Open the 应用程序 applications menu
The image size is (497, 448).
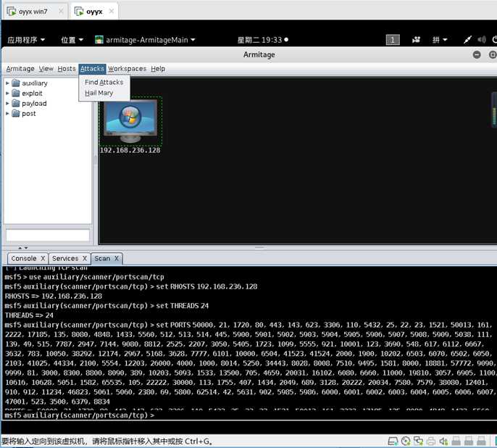click(26, 40)
